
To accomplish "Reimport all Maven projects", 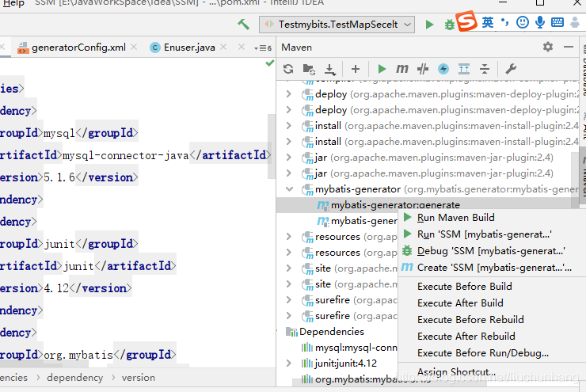I will point(288,69).
